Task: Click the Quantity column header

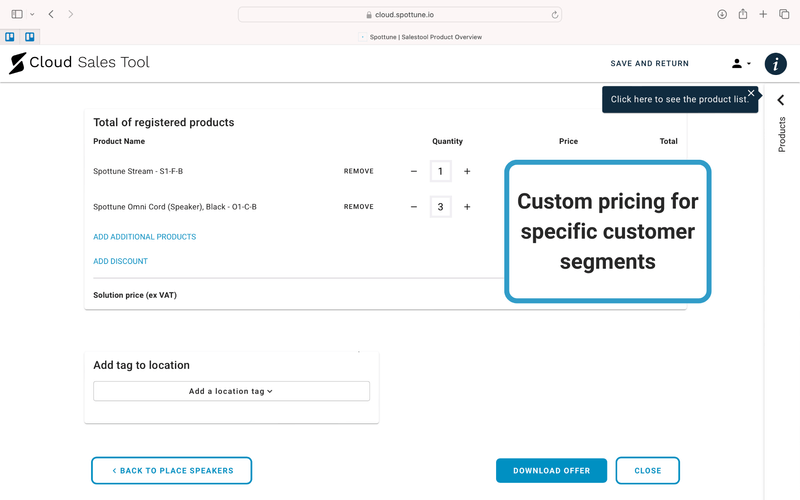Action: coord(447,141)
